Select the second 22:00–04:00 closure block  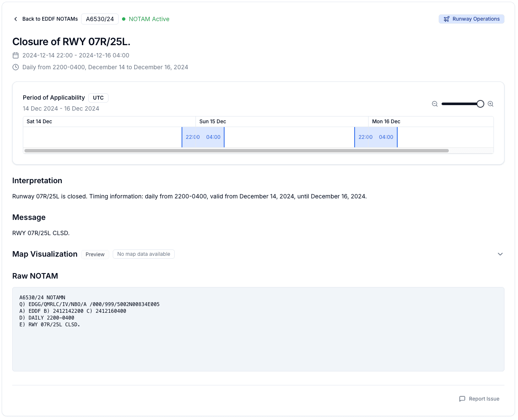pyautogui.click(x=376, y=137)
